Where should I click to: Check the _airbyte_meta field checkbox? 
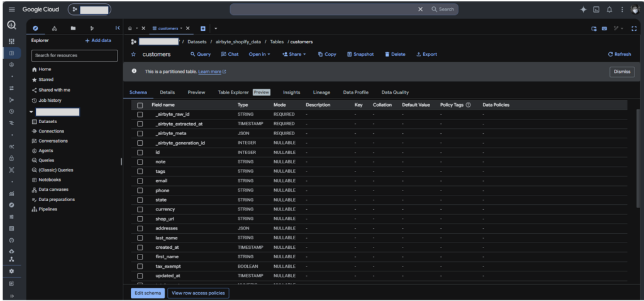click(140, 133)
